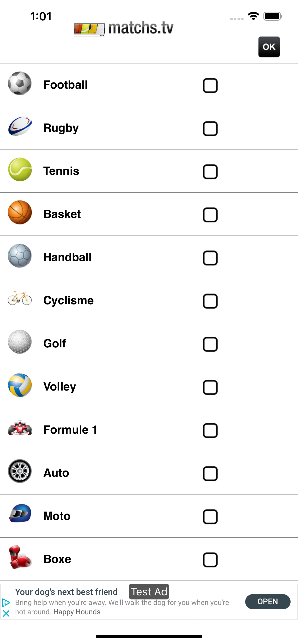Tap the green tennis ball icon
This screenshot has width=298, height=644.
click(20, 169)
